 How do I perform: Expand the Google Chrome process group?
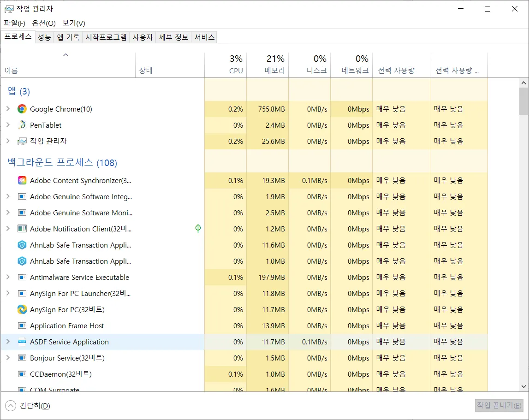point(8,109)
